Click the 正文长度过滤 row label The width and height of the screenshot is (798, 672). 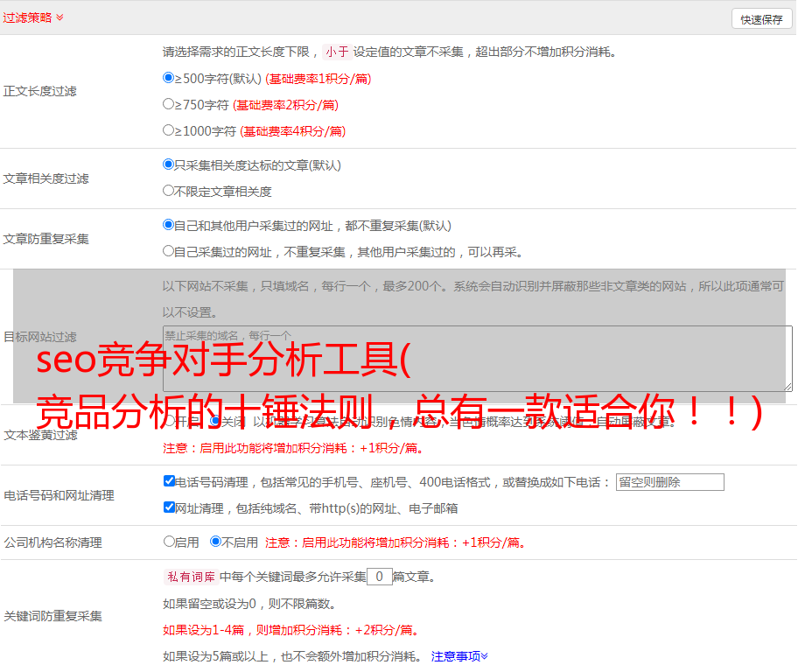tap(39, 91)
